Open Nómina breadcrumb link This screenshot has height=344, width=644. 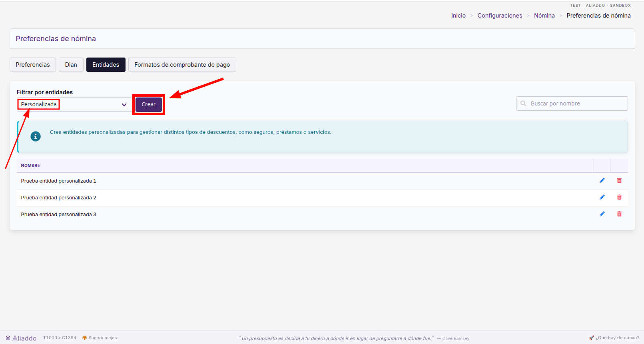point(544,16)
